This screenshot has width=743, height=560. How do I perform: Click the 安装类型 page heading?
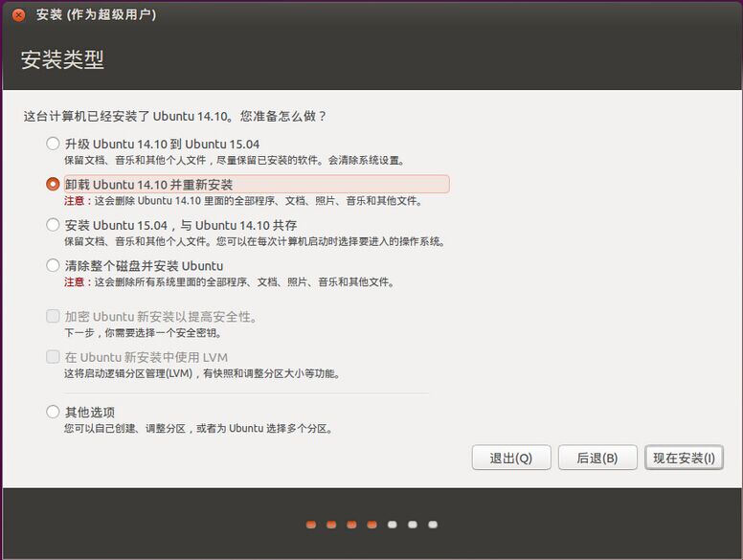point(62,59)
